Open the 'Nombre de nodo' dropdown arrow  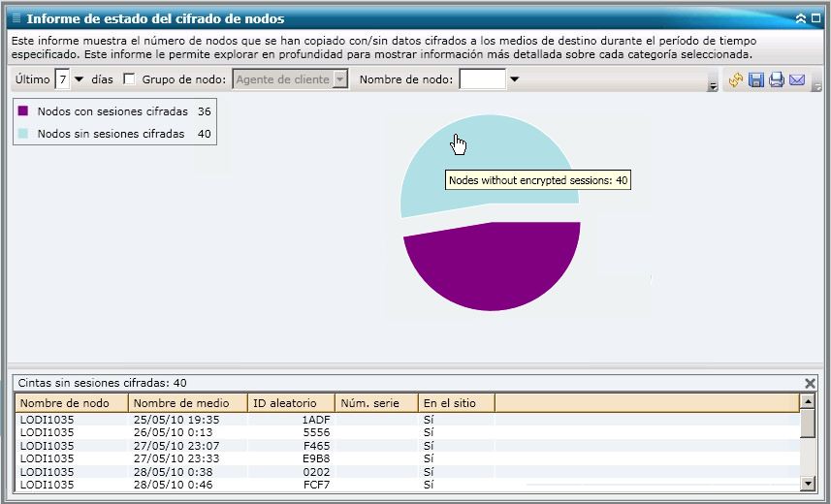click(x=515, y=79)
